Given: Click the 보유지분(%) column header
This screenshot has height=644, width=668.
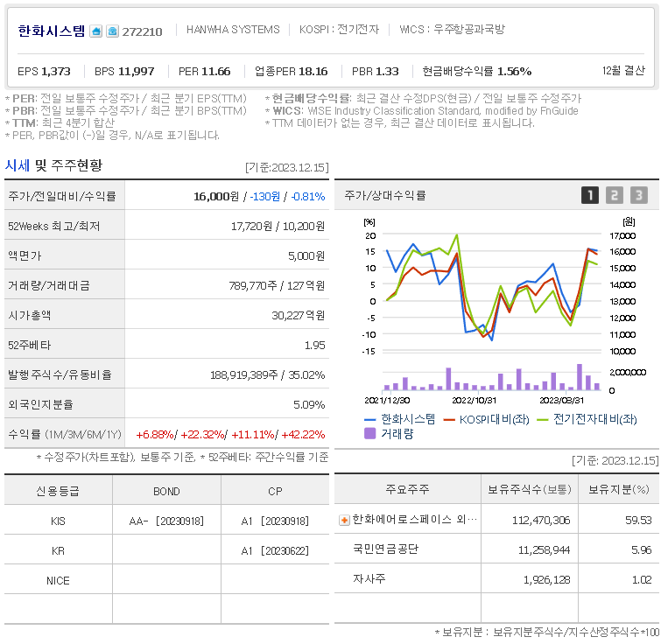Looking at the screenshot, I should click(x=619, y=489).
